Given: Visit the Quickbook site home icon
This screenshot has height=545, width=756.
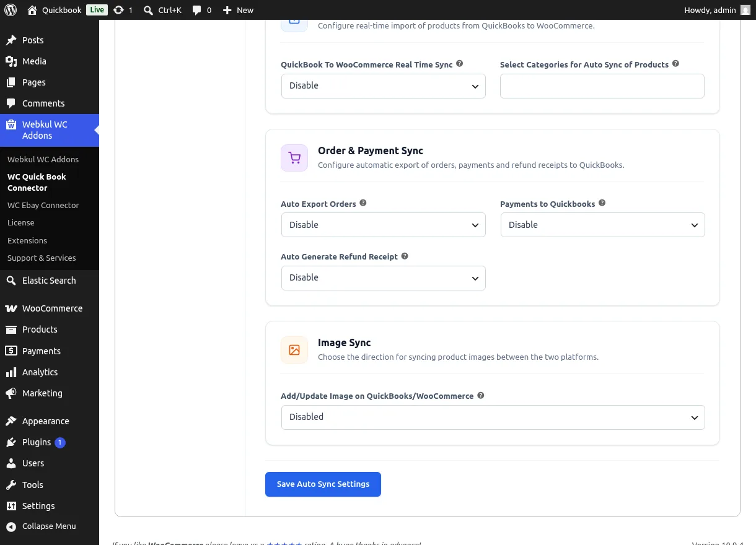Looking at the screenshot, I should pos(32,10).
